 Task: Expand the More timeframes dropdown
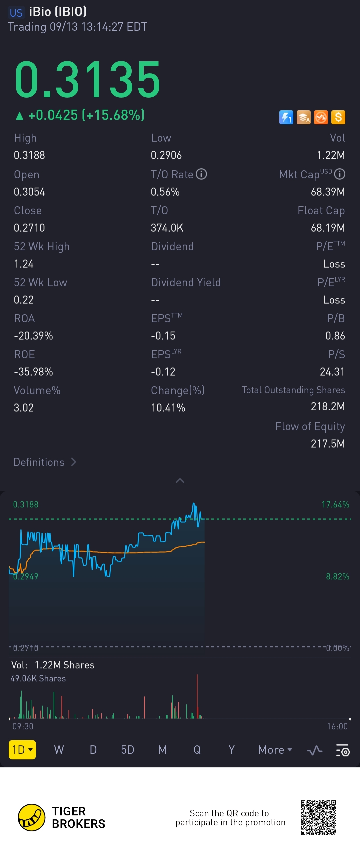(x=275, y=750)
